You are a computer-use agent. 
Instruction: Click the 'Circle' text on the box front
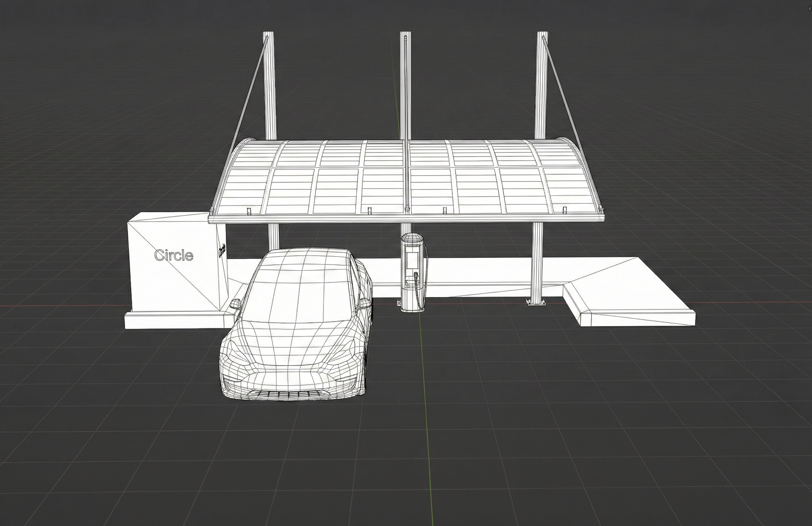pyautogui.click(x=174, y=255)
